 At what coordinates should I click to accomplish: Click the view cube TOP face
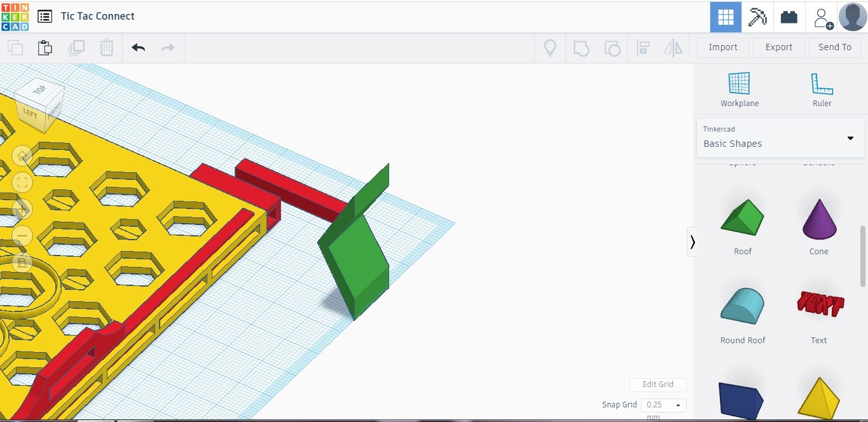39,90
